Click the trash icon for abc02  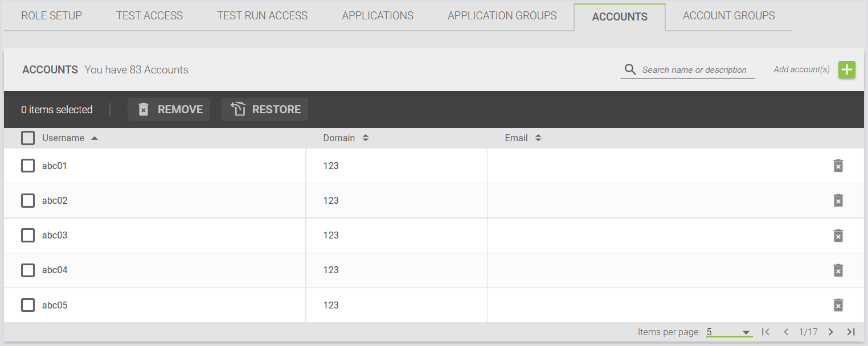coord(838,200)
